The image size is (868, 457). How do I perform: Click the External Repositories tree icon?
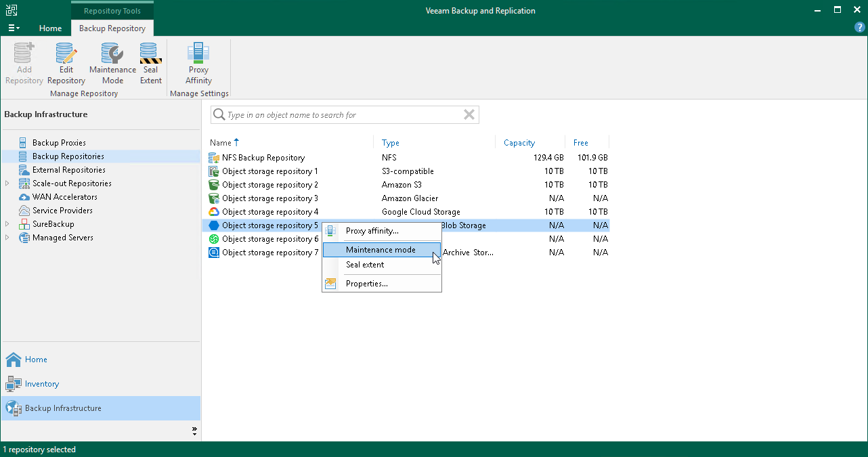tap(24, 170)
